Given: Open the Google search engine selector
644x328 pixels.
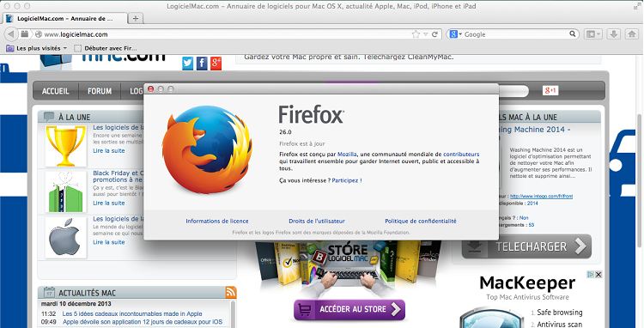Looking at the screenshot, I should click(455, 34).
